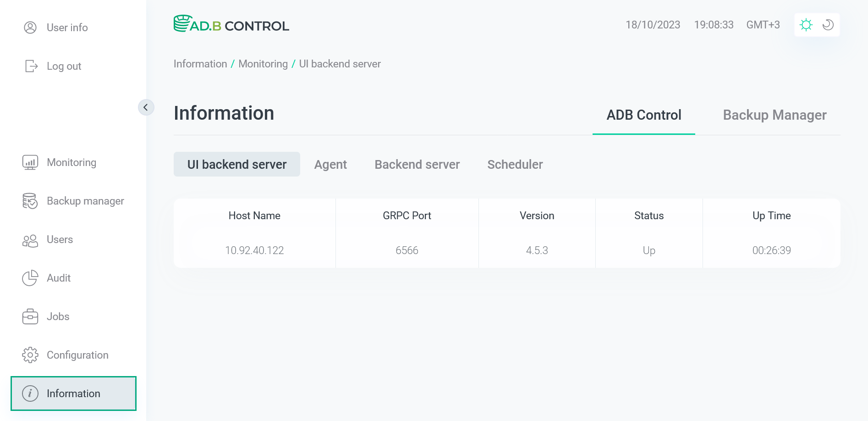Select the Host Name value 10.92.40.122
The width and height of the screenshot is (868, 421).
[254, 250]
